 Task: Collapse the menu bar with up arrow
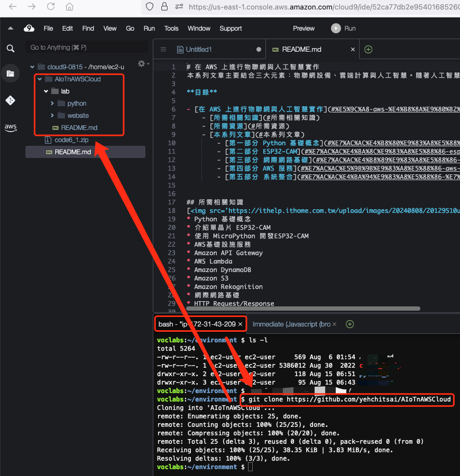pyautogui.click(x=11, y=28)
